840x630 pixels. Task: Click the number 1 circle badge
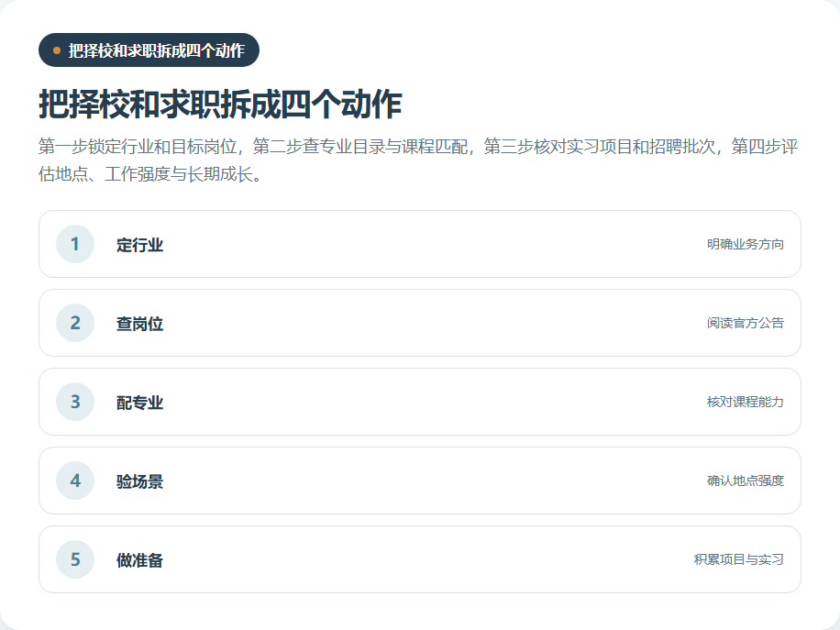pos(75,244)
